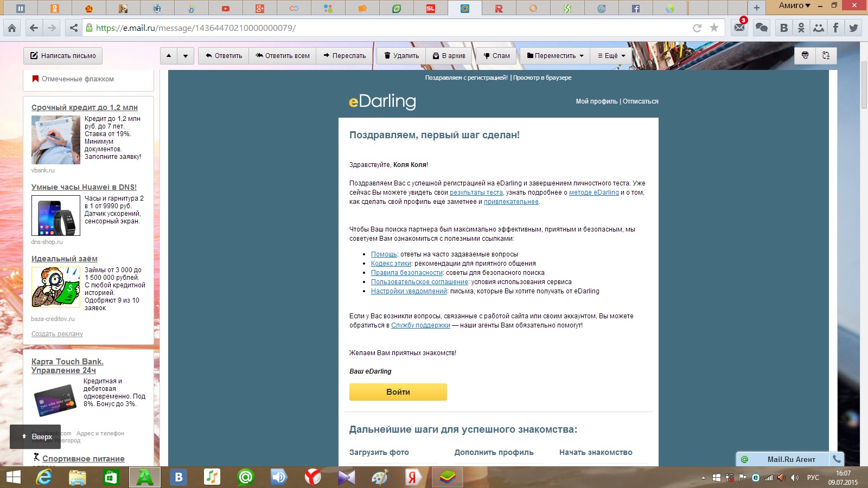Viewport: 868px width, 488px height.
Task: Click the yellow Войти button
Action: point(398,392)
